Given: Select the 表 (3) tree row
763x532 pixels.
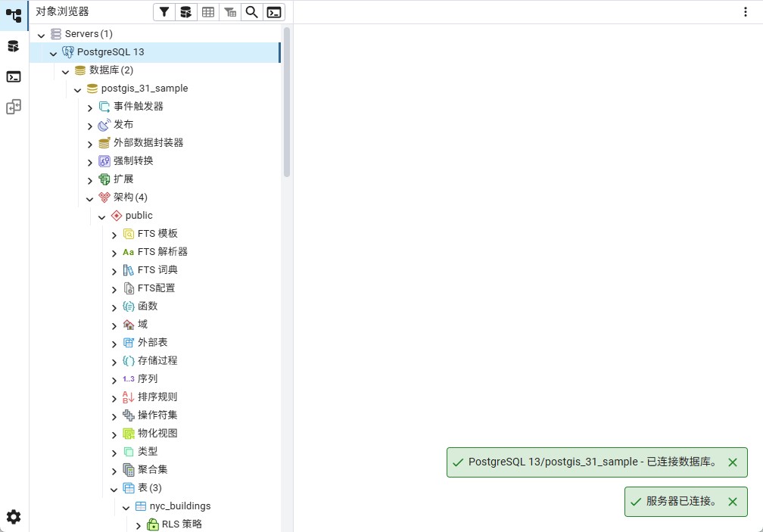Looking at the screenshot, I should [x=154, y=488].
